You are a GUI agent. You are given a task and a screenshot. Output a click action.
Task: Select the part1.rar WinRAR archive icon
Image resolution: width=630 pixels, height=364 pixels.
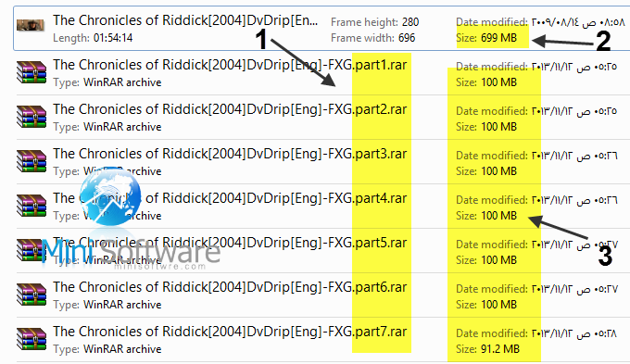click(31, 72)
